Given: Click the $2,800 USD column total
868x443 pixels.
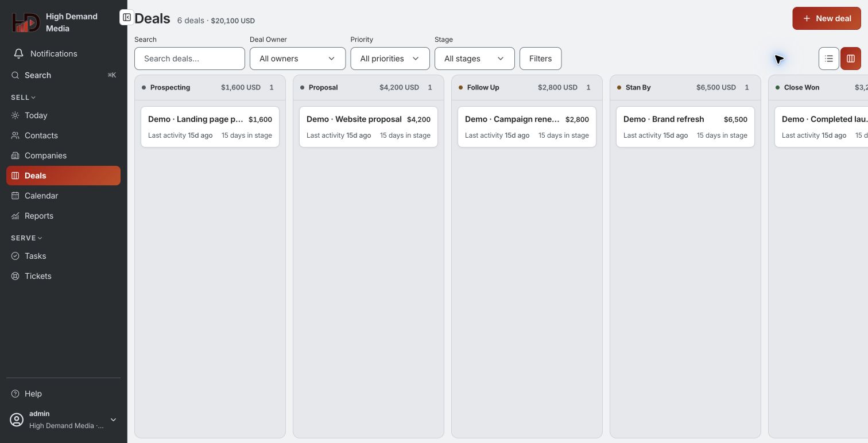Looking at the screenshot, I should [x=557, y=88].
